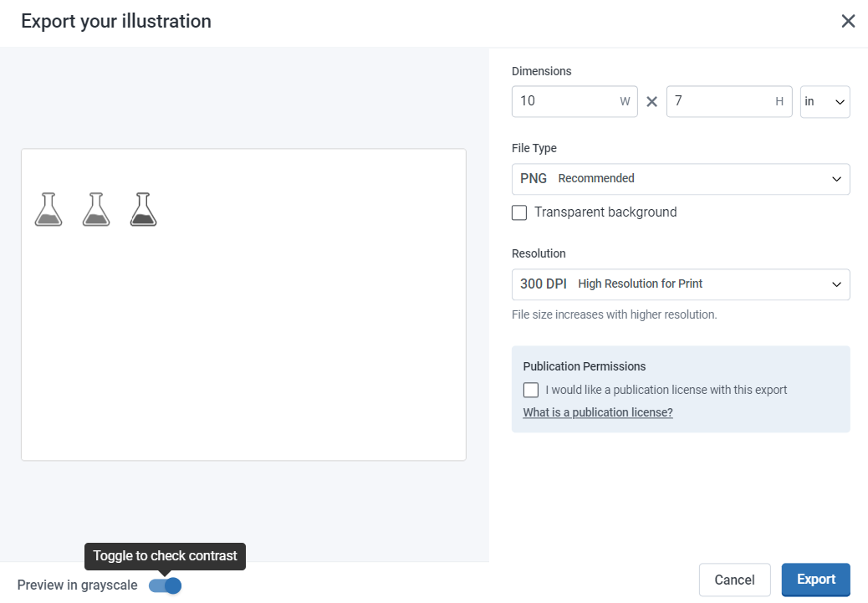Click the width field showing 10
The image size is (868, 603).
click(564, 102)
